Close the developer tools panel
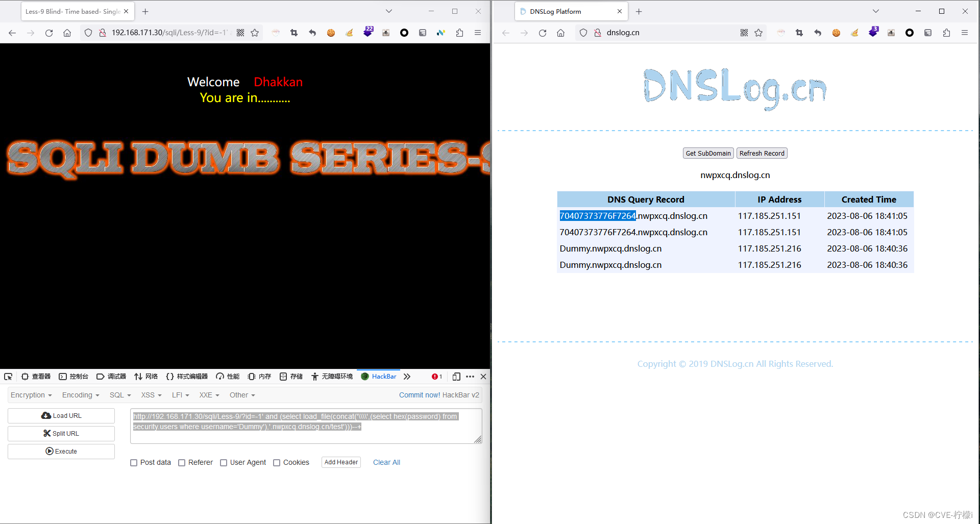The height and width of the screenshot is (524, 980). click(x=483, y=377)
